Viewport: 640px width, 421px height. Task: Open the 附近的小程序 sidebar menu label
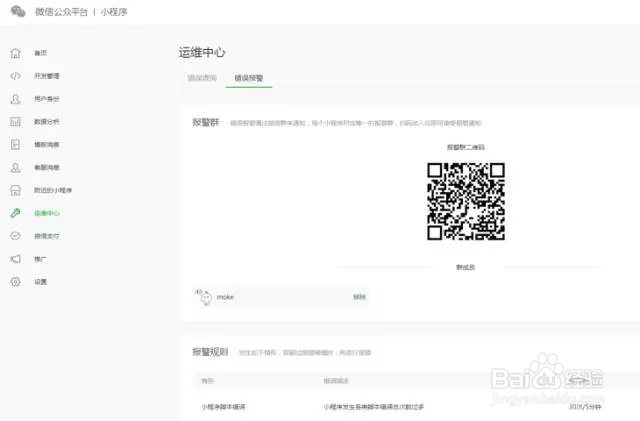(x=53, y=190)
